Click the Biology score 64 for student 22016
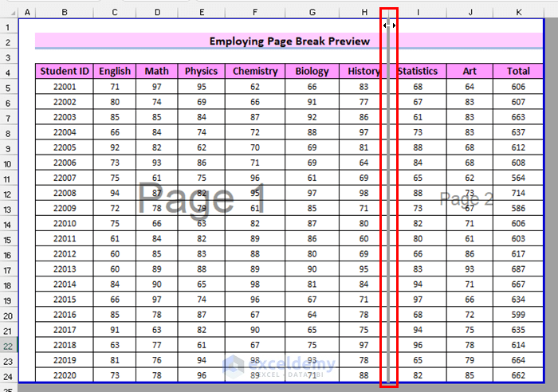 point(312,315)
